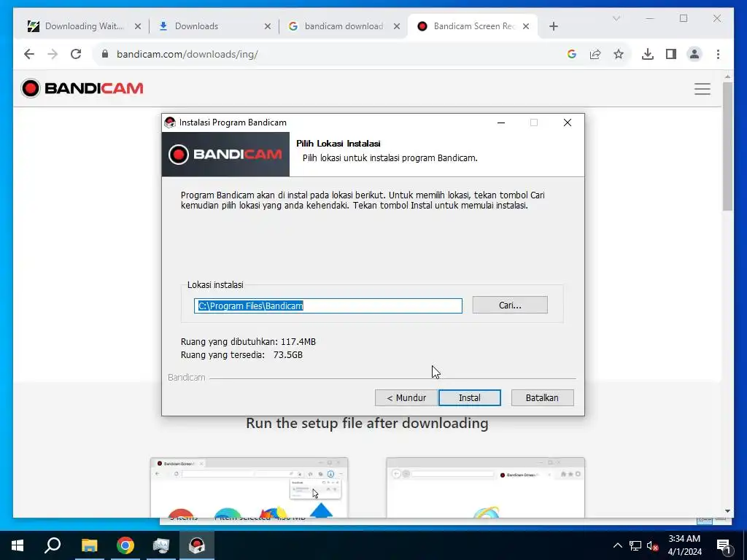The image size is (747, 560).
Task: Click the 'Run the setup file after downloading' heading
Action: 367,424
